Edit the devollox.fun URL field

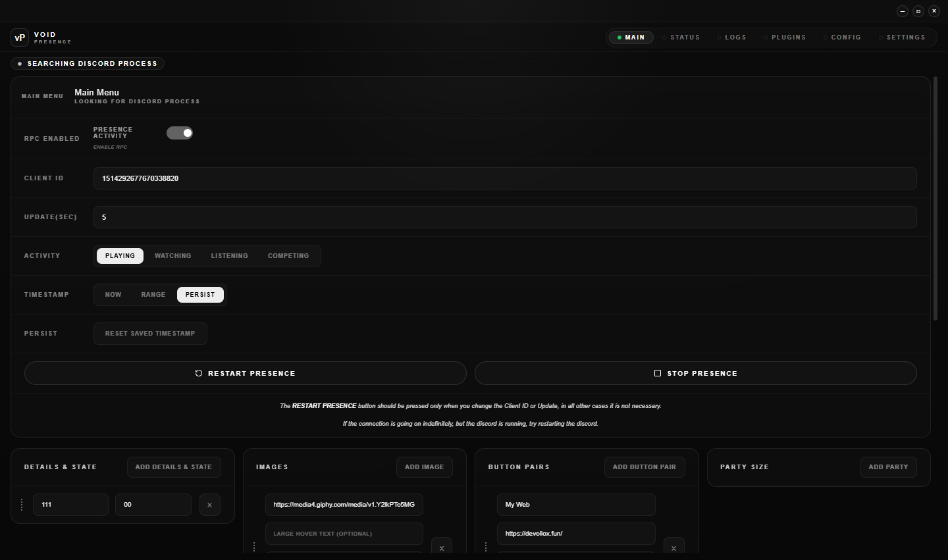[576, 534]
